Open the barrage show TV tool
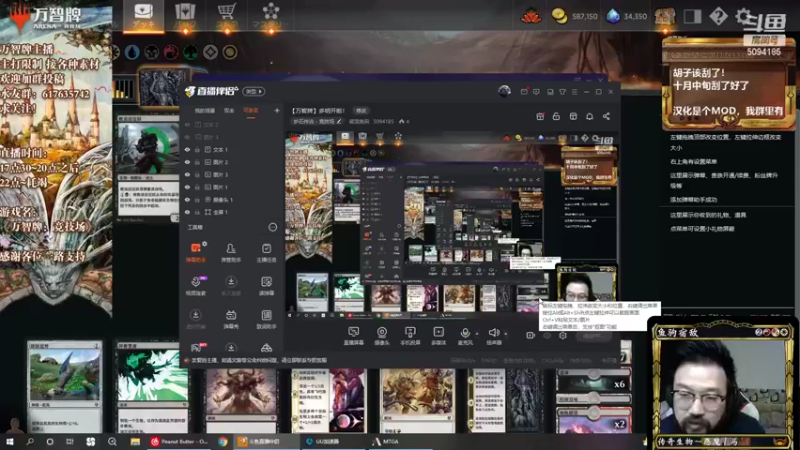Image resolution: width=800 pixels, height=450 pixels. (x=231, y=319)
